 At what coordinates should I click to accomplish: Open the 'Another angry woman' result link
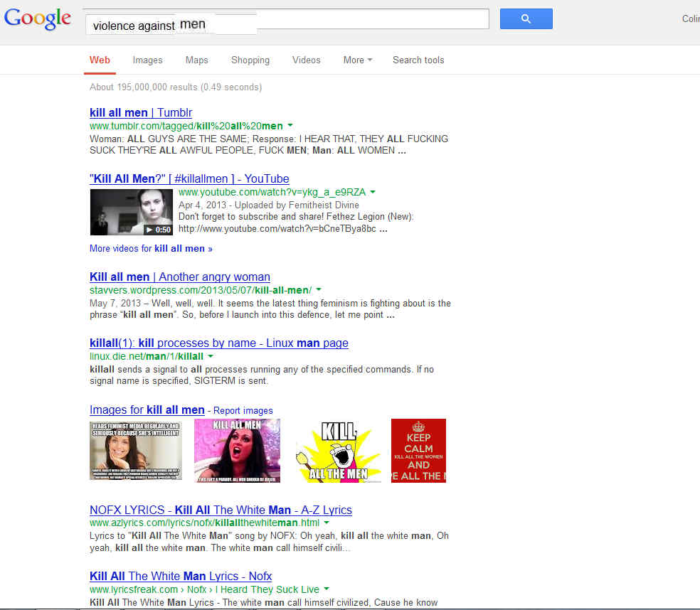[179, 277]
